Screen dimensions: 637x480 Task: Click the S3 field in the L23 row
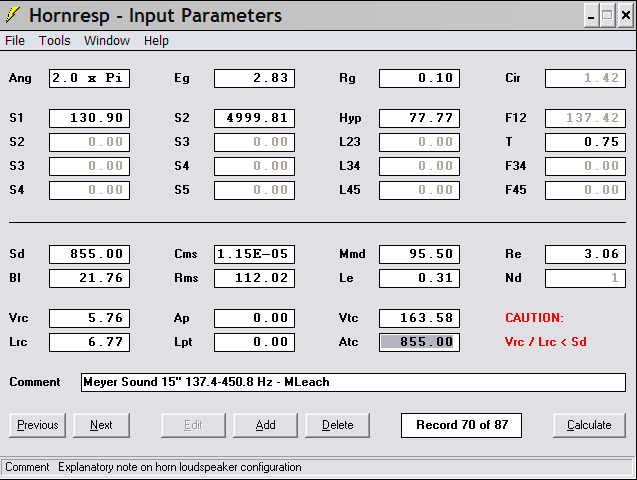(254, 142)
